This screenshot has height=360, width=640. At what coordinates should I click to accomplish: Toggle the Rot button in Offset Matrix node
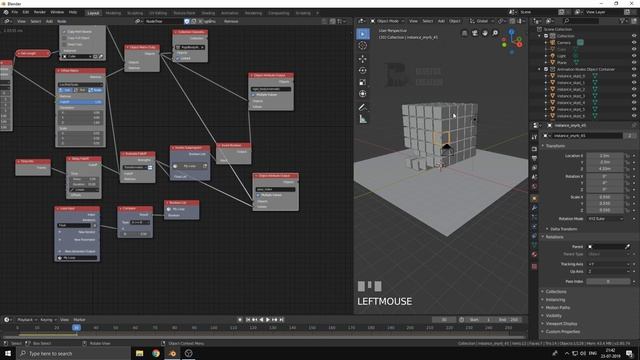[81, 90]
